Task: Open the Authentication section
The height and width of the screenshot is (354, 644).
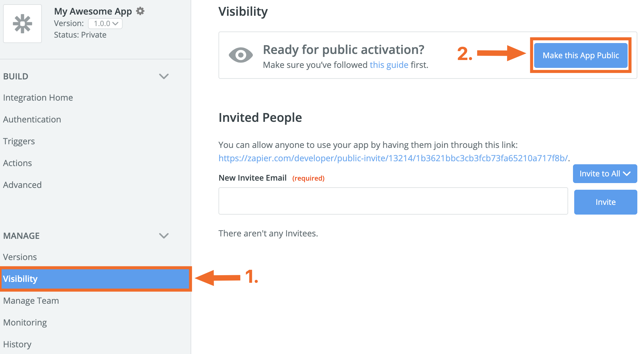Action: [x=32, y=119]
